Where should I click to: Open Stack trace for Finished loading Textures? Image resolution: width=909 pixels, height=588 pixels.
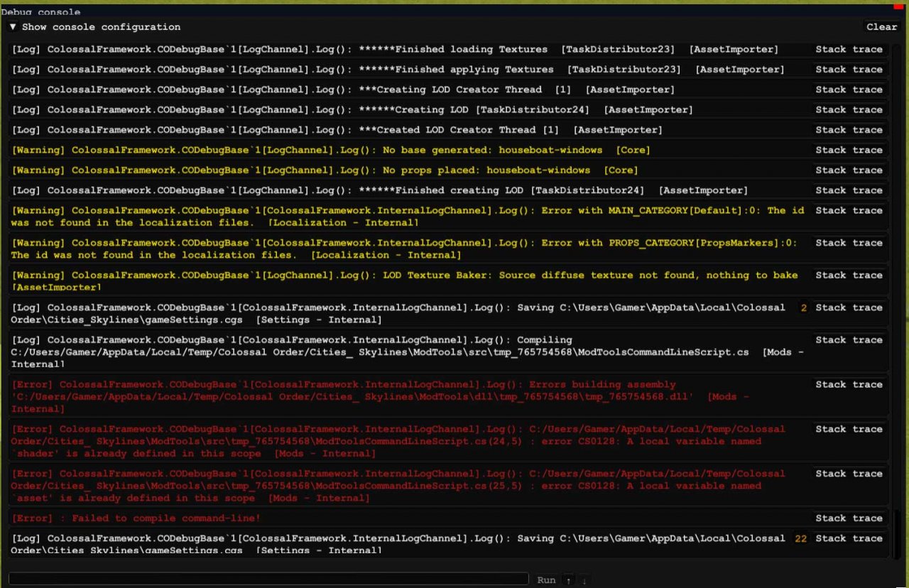[x=849, y=50]
